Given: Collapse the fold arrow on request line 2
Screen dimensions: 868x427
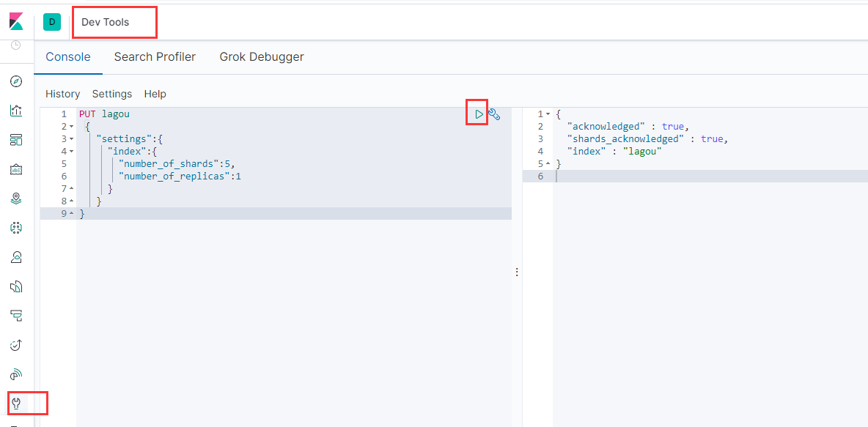Looking at the screenshot, I should click(x=71, y=127).
